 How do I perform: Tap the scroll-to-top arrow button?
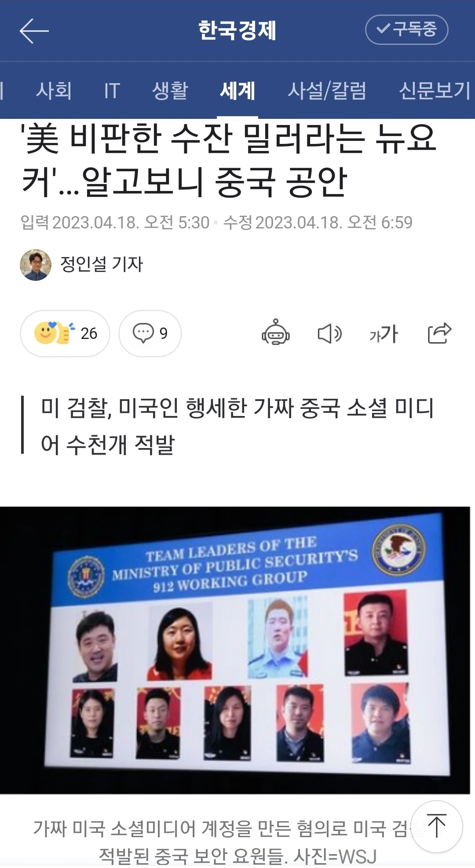pos(436,827)
